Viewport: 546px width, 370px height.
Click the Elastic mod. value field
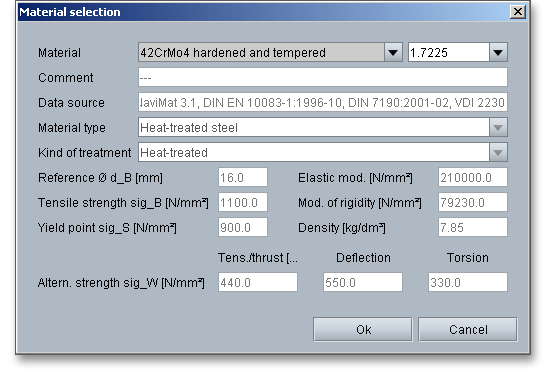click(x=473, y=178)
